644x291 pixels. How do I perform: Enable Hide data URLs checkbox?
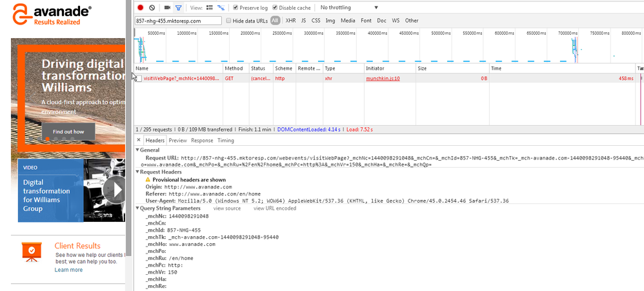pyautogui.click(x=228, y=21)
